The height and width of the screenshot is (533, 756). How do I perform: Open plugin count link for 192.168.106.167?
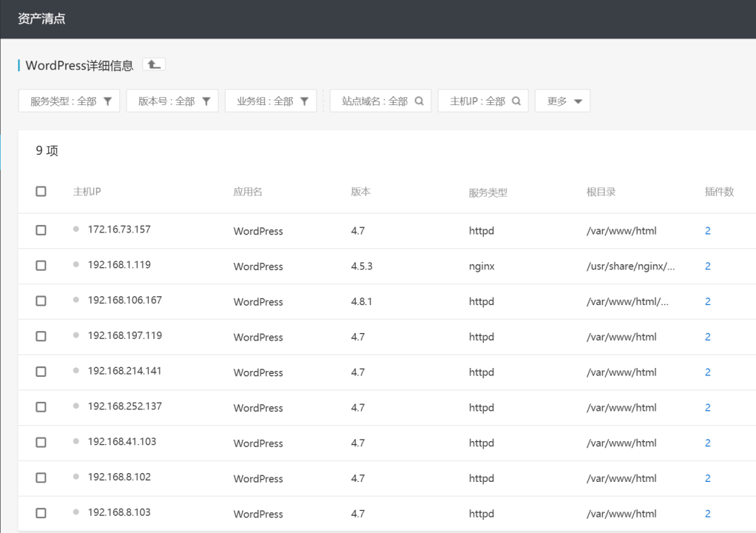pyautogui.click(x=707, y=301)
